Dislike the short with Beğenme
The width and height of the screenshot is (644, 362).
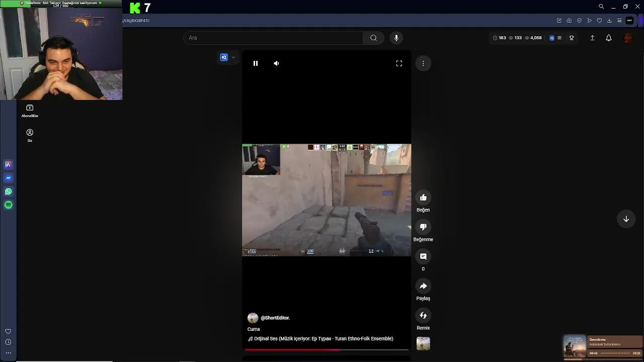click(x=423, y=227)
